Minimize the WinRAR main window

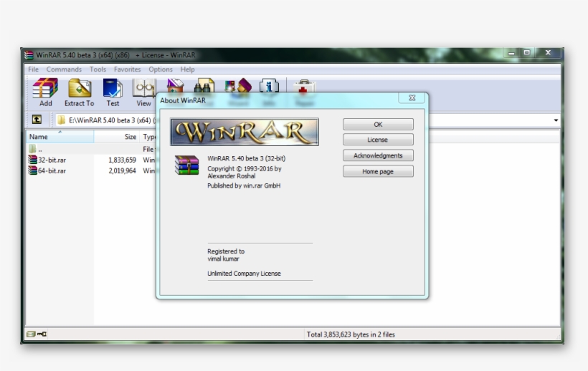tap(511, 53)
